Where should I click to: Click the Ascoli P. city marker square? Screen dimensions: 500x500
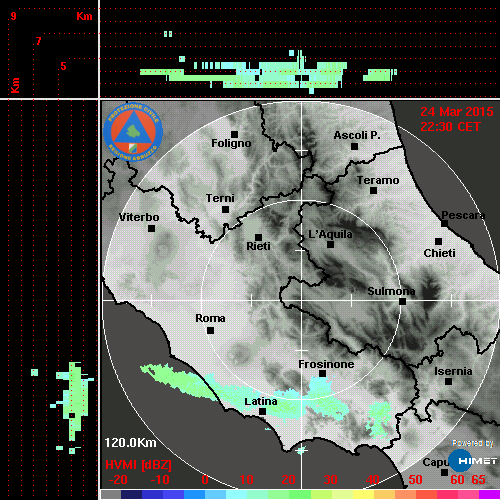355,146
